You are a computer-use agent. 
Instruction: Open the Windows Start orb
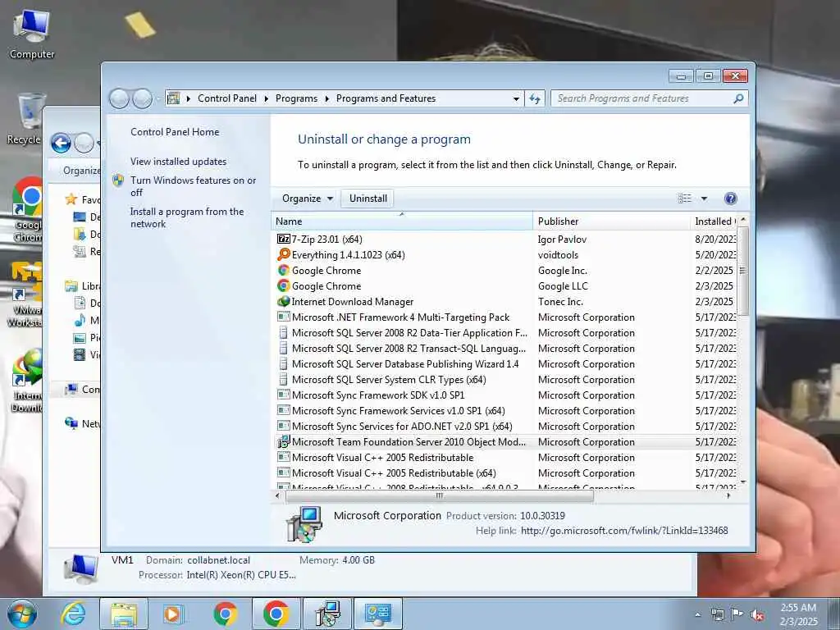(21, 614)
